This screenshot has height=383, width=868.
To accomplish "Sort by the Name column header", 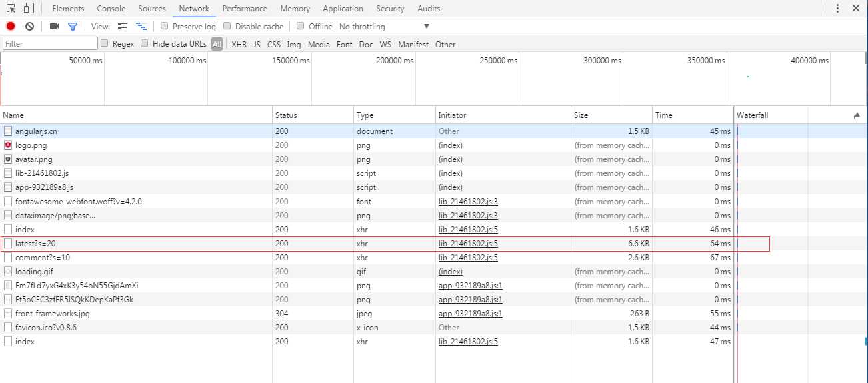I will point(136,115).
